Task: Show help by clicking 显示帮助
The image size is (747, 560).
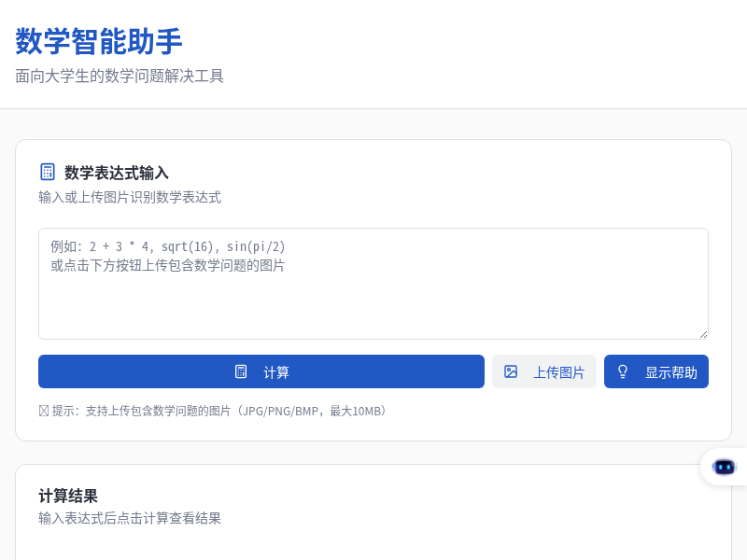Action: tap(656, 371)
